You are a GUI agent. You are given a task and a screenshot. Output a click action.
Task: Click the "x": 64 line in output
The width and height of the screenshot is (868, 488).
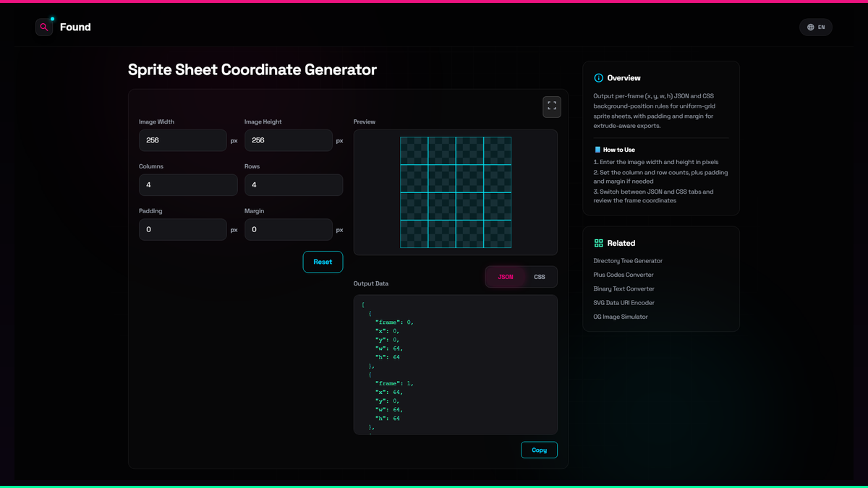390,392
